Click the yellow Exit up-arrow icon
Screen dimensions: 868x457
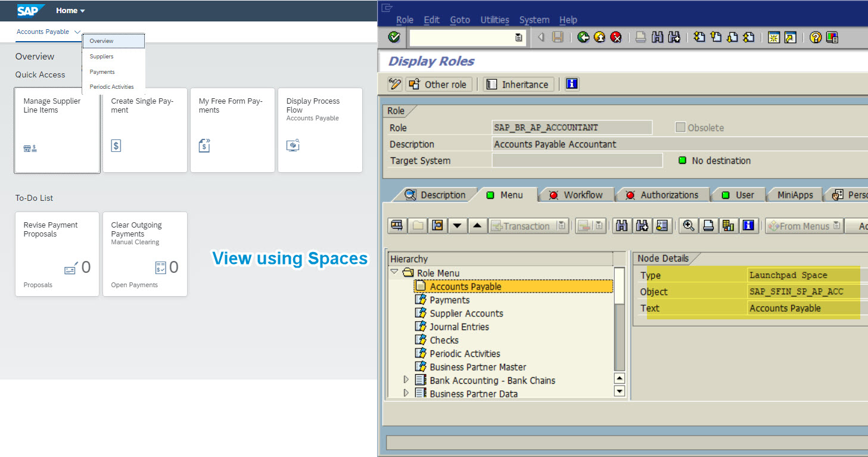point(600,38)
